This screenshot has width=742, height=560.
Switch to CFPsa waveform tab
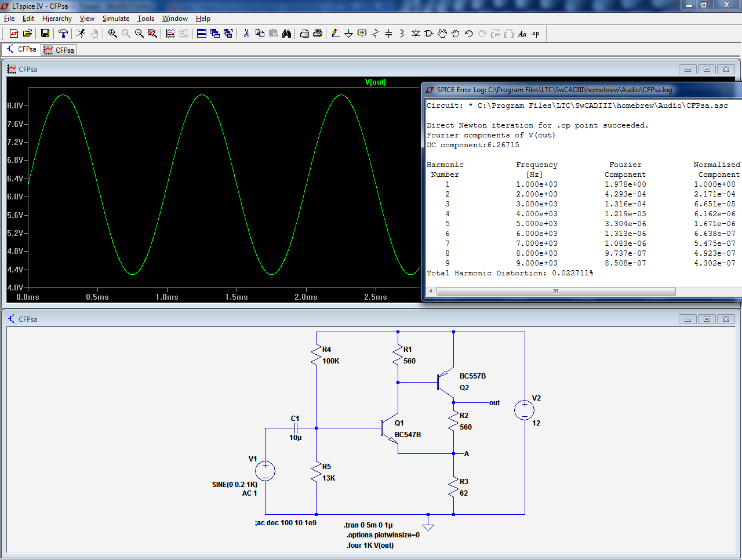[59, 50]
